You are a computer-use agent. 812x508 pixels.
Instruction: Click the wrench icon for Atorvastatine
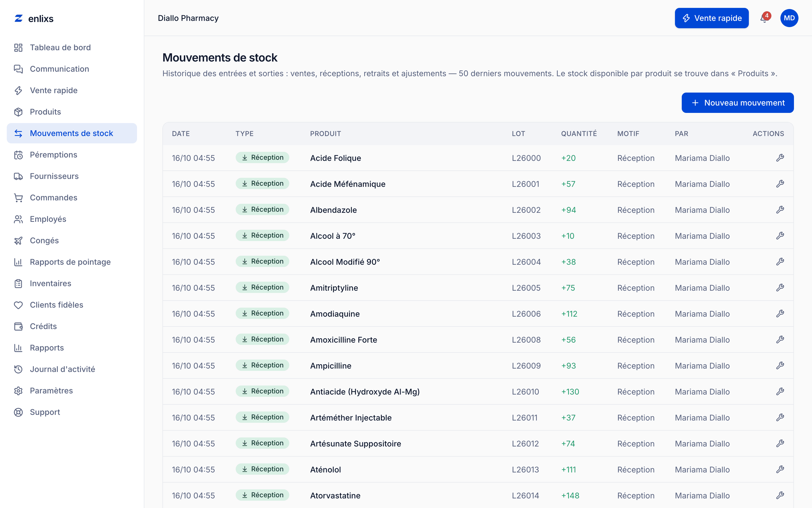[x=780, y=495]
